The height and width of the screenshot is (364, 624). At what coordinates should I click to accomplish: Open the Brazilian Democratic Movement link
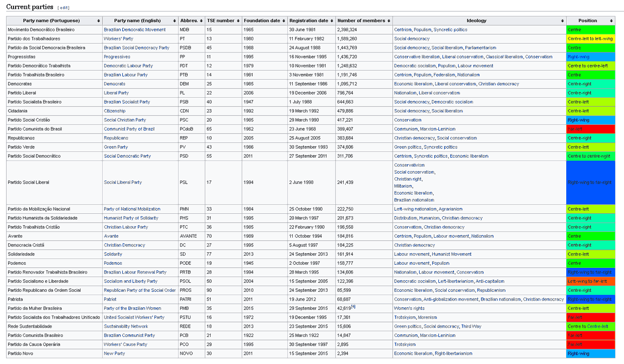coord(135,30)
